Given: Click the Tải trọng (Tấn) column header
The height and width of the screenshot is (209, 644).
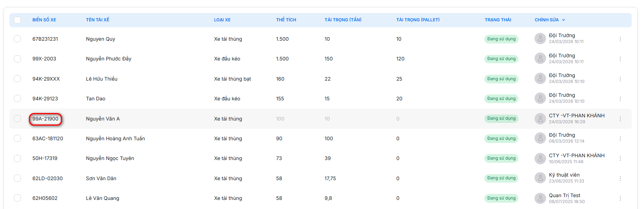Looking at the screenshot, I should 343,20.
